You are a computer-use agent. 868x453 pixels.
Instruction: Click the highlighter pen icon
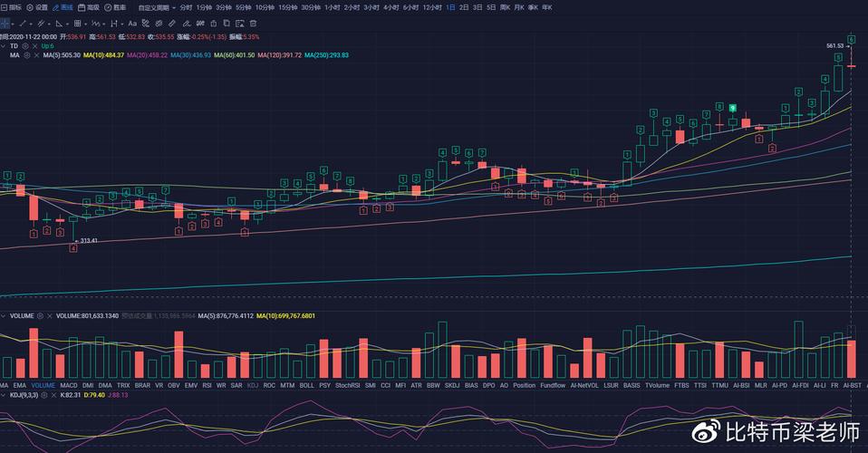click(x=187, y=24)
